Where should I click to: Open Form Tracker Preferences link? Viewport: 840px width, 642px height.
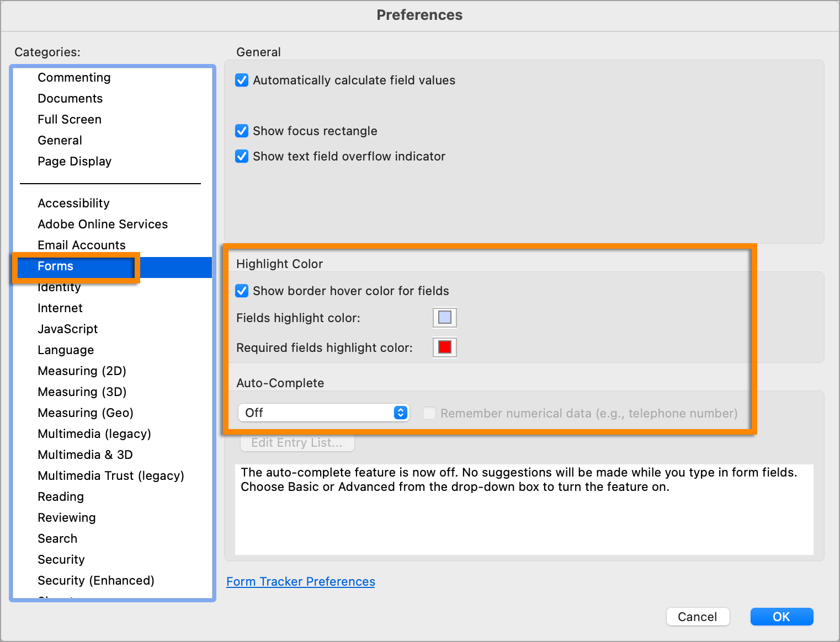(300, 582)
